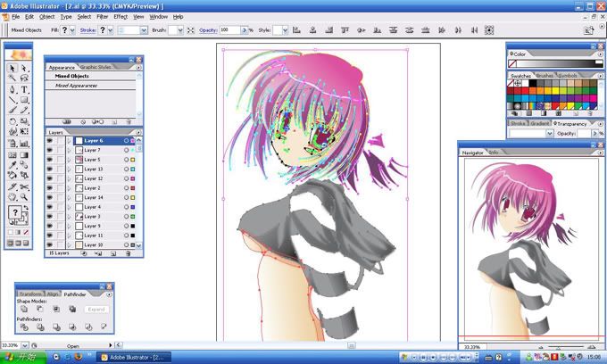Viewport: 607px width, 364px height.
Task: Choose the Eyedropper tool
Action: click(x=12, y=165)
